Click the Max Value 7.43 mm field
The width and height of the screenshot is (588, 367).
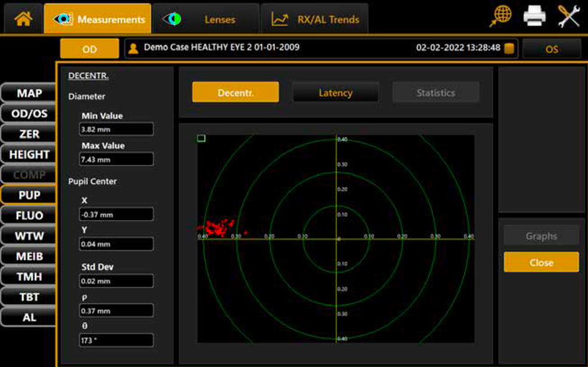pyautogui.click(x=116, y=159)
